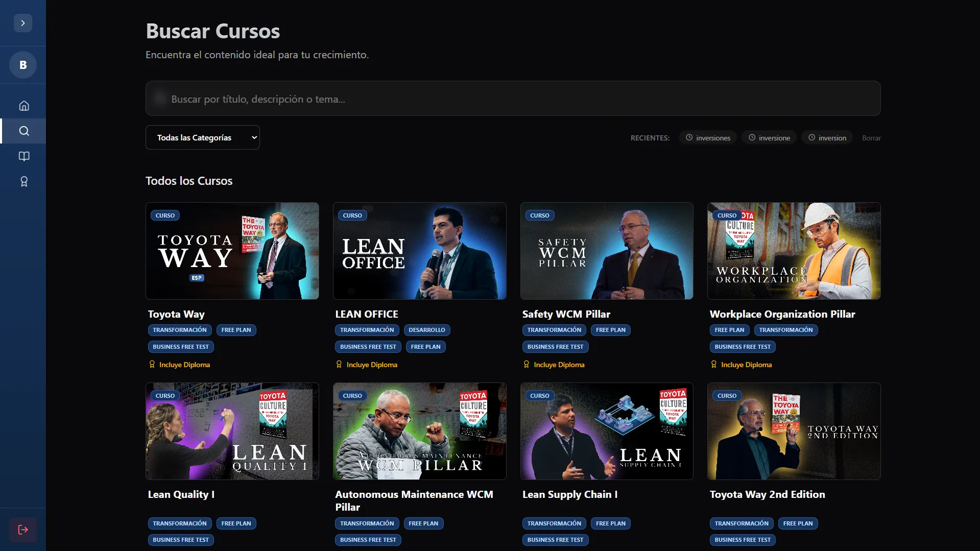This screenshot has height=551, width=980.
Task: Click the diploma icon under Safety WCM Pillar
Action: coord(527,364)
